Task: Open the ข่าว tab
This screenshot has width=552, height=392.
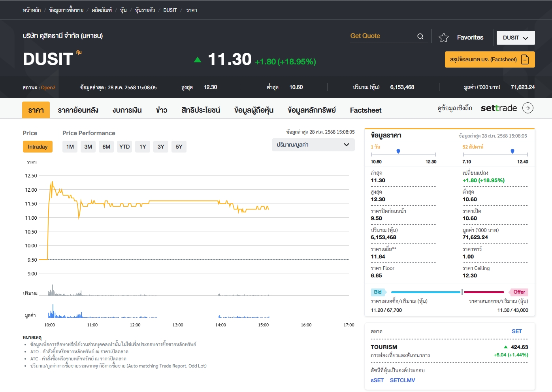Action: click(x=161, y=110)
